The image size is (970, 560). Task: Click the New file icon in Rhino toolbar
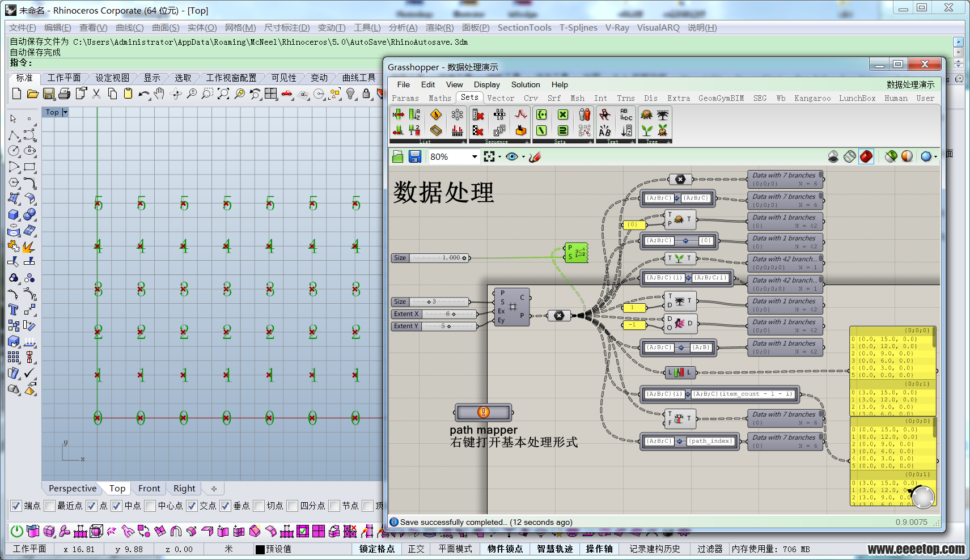pyautogui.click(x=16, y=94)
